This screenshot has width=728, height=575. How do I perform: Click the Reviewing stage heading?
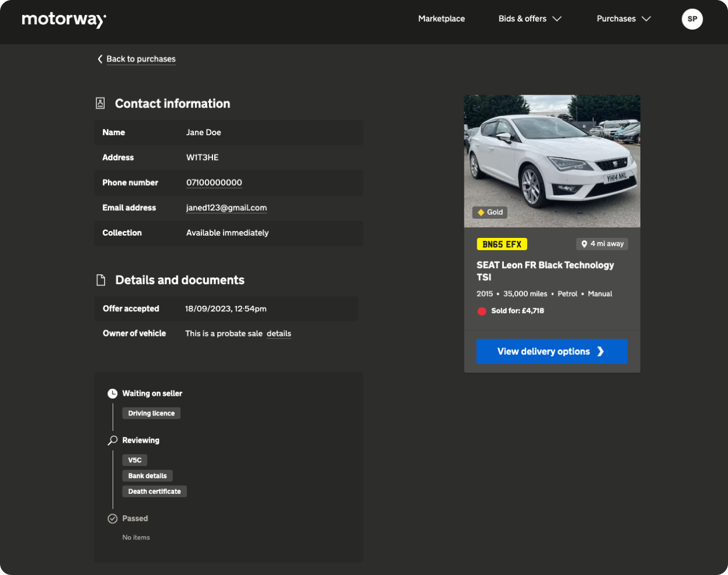point(141,440)
